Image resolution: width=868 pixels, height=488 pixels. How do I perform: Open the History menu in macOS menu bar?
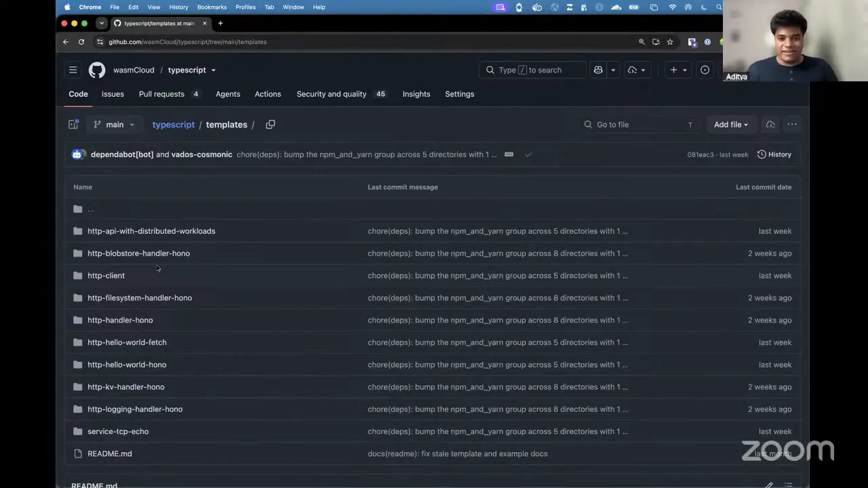(178, 7)
